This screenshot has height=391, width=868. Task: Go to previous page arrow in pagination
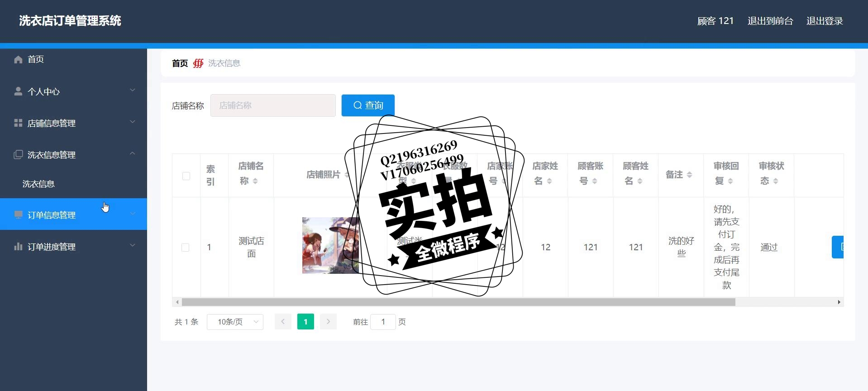click(x=283, y=322)
